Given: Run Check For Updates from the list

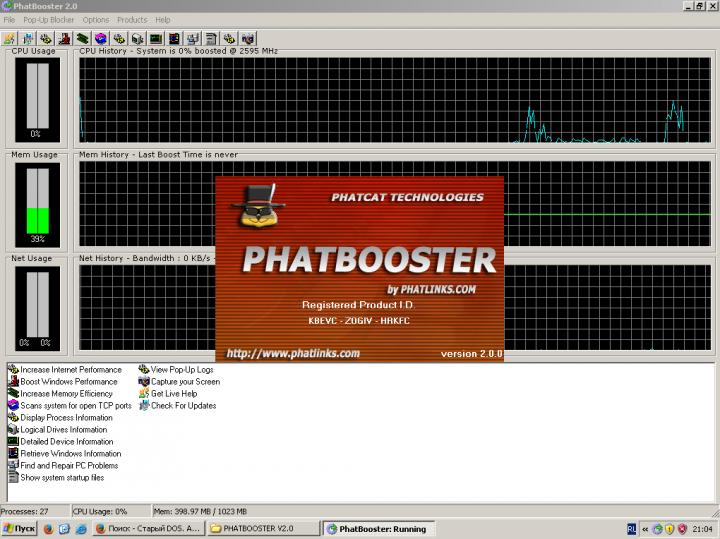Looking at the screenshot, I should [182, 406].
